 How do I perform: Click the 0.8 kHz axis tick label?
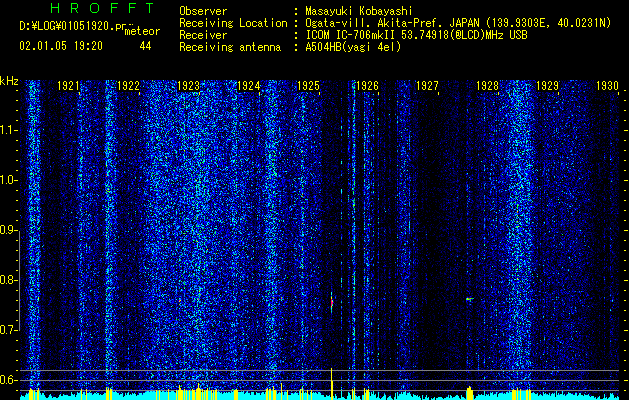(8, 280)
